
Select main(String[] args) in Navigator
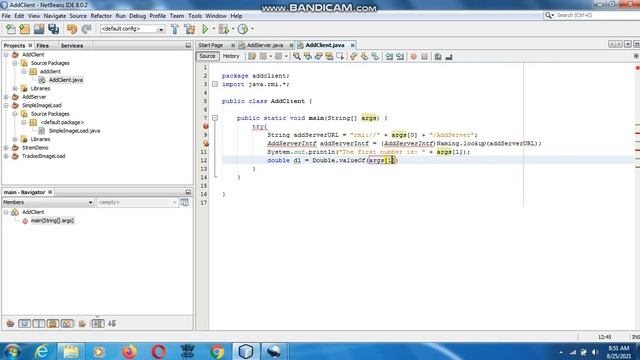[x=52, y=221]
